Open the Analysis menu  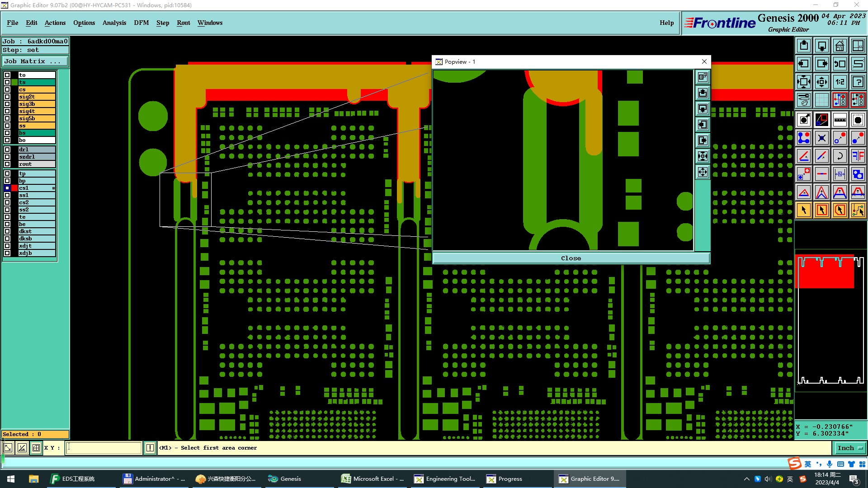tap(114, 23)
